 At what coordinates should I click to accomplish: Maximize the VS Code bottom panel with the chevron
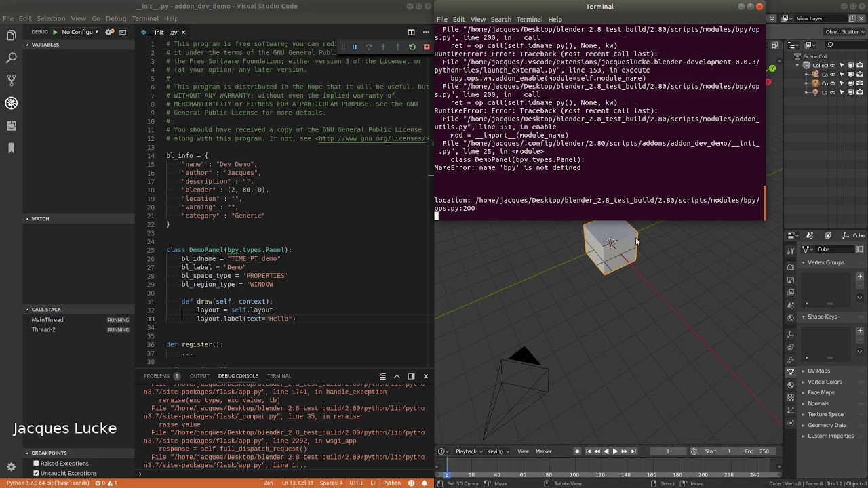tap(397, 376)
